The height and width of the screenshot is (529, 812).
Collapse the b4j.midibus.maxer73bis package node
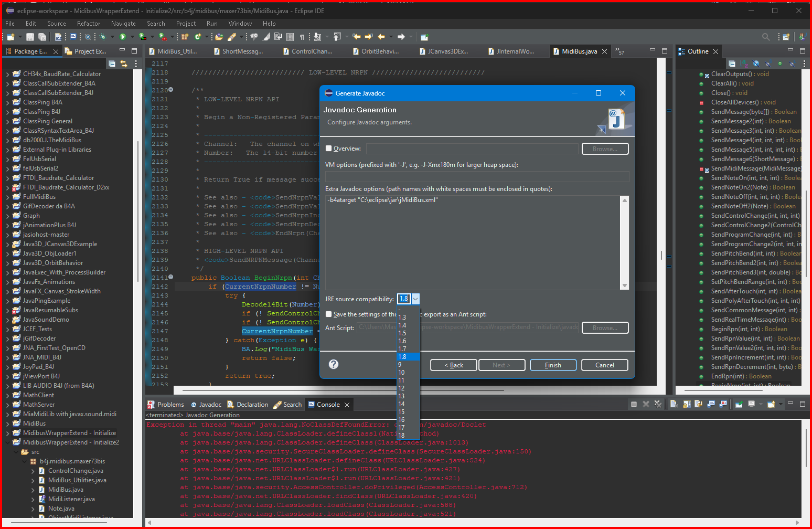click(x=24, y=461)
